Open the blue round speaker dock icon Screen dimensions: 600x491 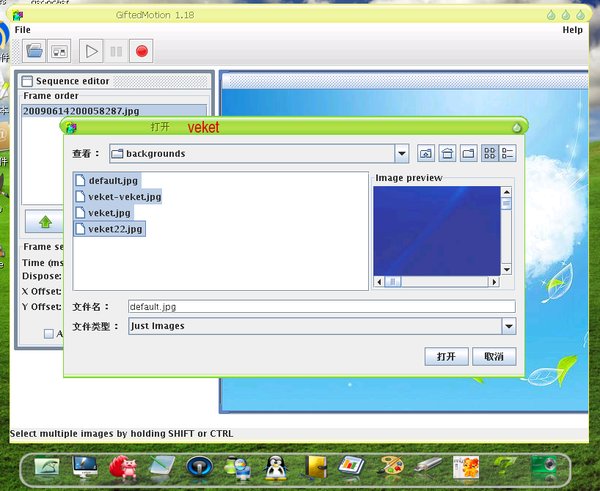[x=199, y=467]
